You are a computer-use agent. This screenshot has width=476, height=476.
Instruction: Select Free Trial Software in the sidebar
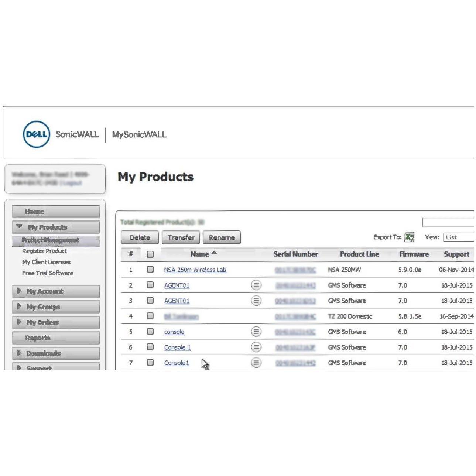point(48,273)
